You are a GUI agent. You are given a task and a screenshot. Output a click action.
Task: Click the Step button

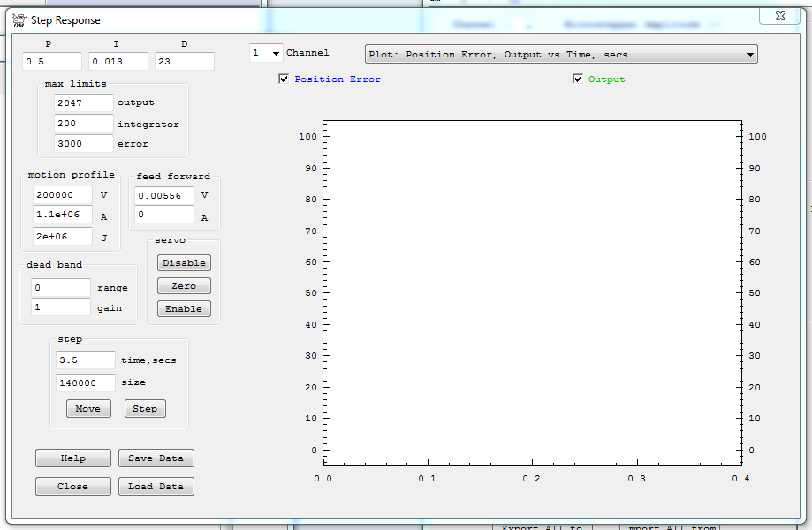145,409
